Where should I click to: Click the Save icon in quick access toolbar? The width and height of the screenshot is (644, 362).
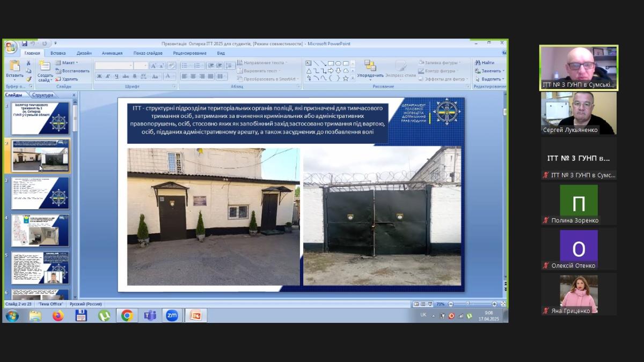25,43
